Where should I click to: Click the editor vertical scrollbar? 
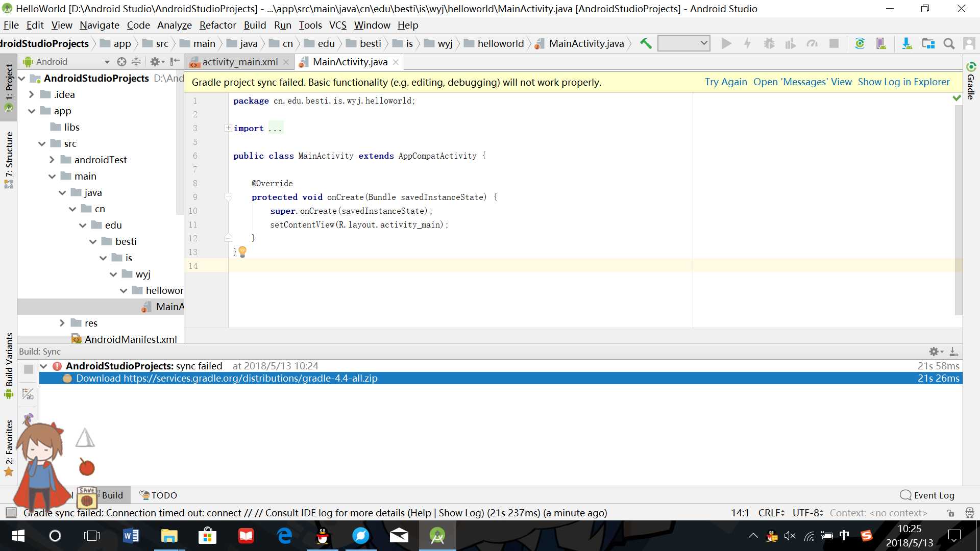[959, 209]
